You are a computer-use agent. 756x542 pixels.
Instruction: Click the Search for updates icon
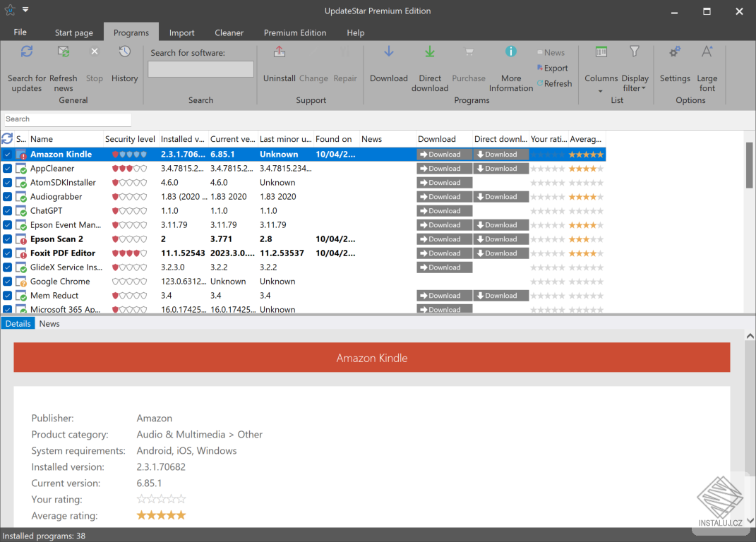point(26,52)
